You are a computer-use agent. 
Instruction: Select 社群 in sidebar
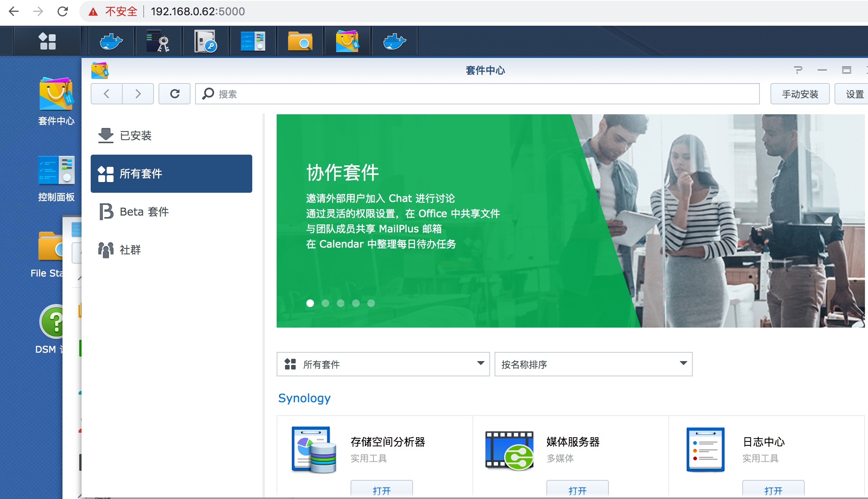[171, 250]
